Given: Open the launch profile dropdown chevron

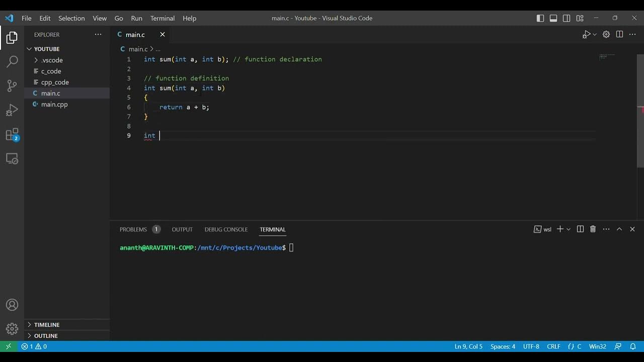Looking at the screenshot, I should click(569, 229).
